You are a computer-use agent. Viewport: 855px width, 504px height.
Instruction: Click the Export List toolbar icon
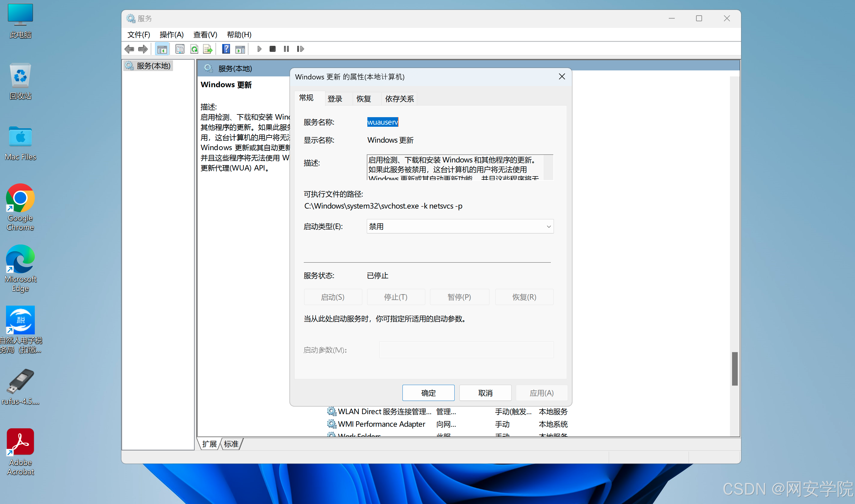(x=208, y=49)
